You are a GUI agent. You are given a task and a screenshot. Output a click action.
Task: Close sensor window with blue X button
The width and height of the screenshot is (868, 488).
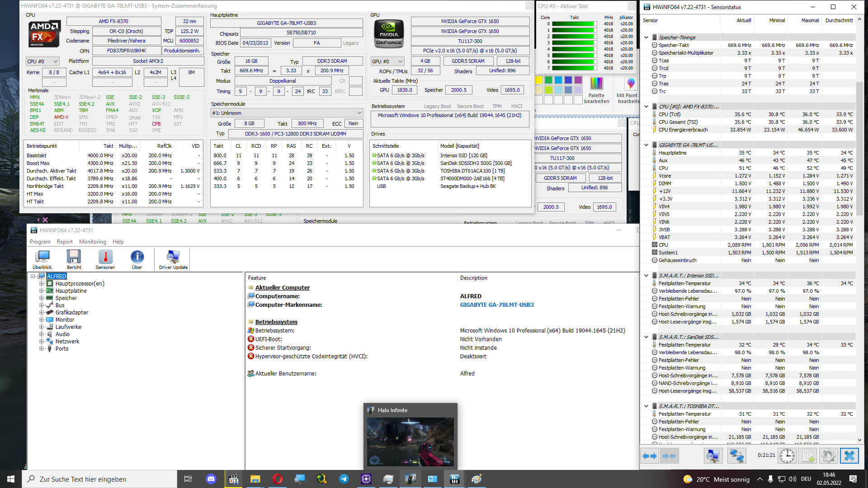pos(849,456)
